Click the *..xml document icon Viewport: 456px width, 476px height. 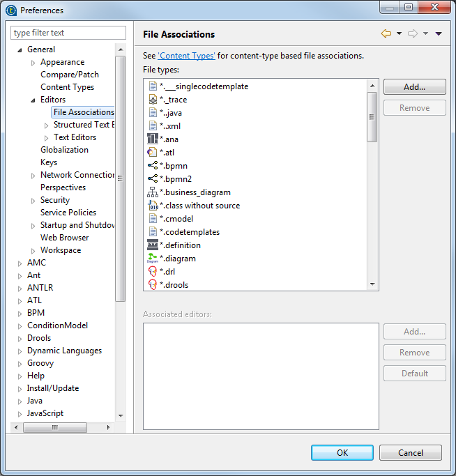pyautogui.click(x=153, y=125)
